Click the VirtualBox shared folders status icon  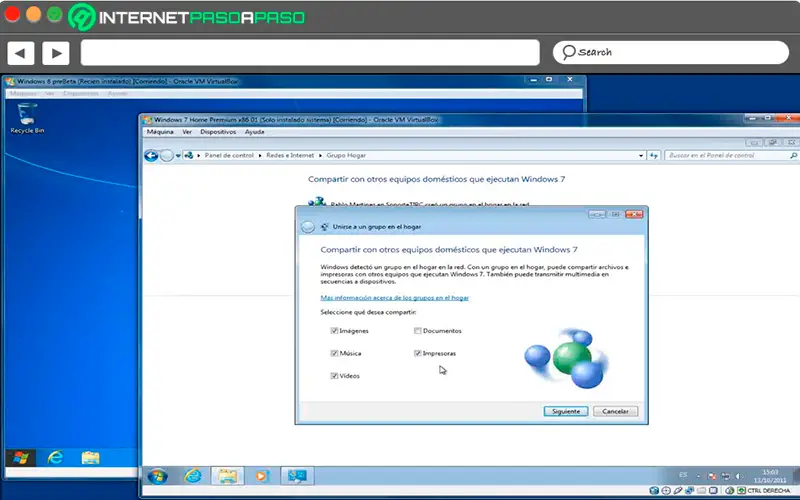point(702,491)
